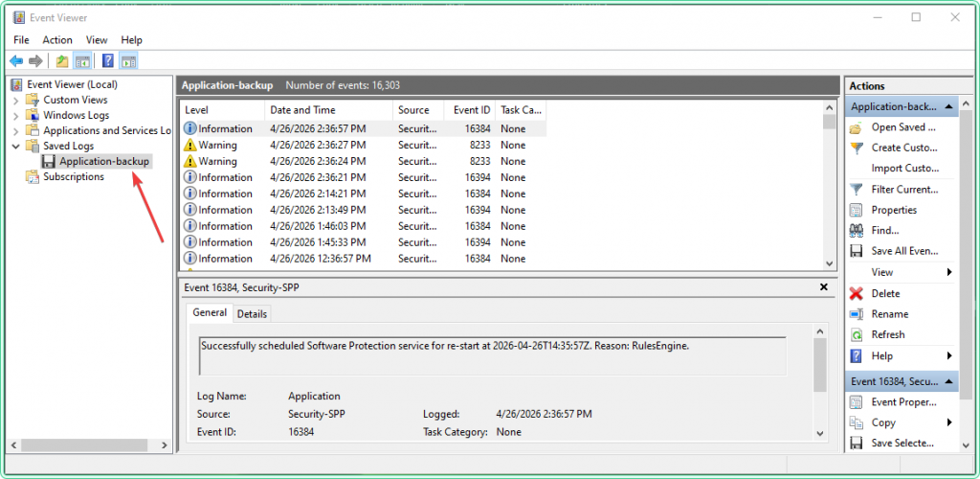The height and width of the screenshot is (479, 980).
Task: Expand the Custom Views tree node
Action: tap(16, 100)
